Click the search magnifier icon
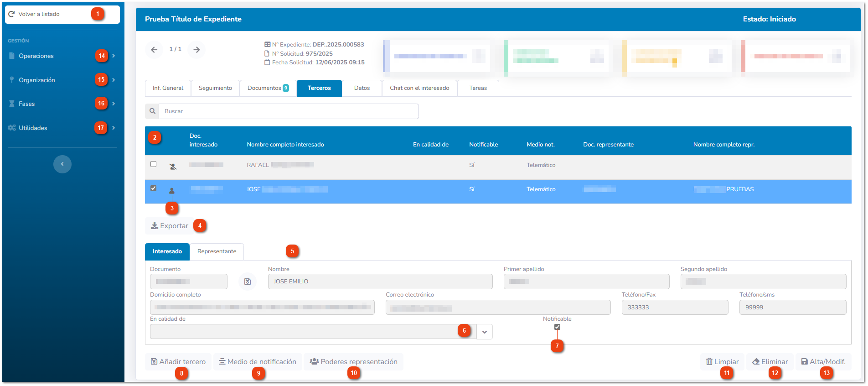Image resolution: width=868 pixels, height=386 pixels. click(152, 111)
